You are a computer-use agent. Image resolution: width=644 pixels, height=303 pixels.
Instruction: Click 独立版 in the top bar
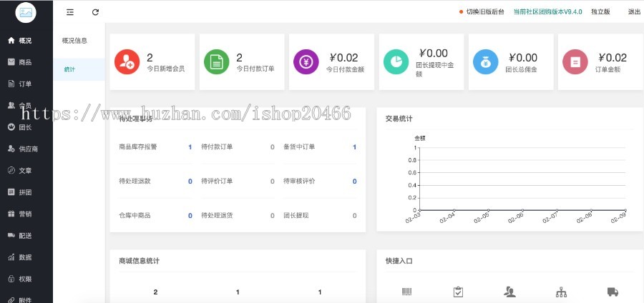[x=600, y=12]
